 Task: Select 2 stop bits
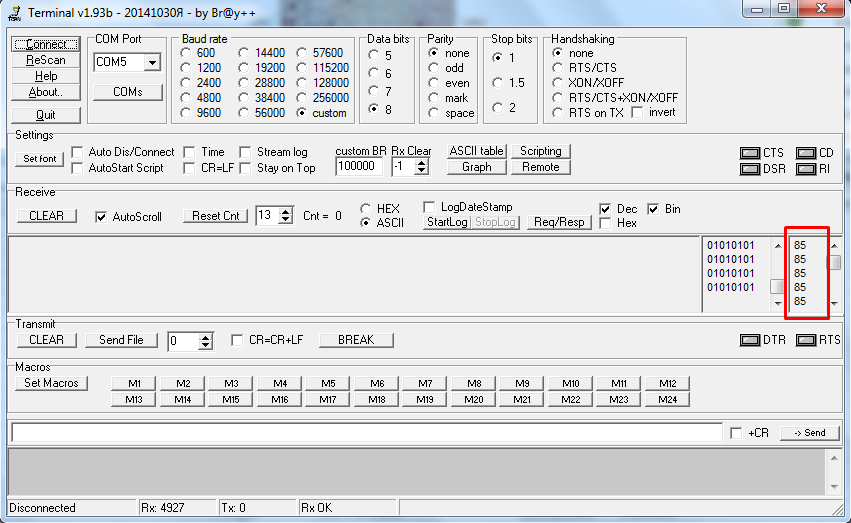coord(498,107)
